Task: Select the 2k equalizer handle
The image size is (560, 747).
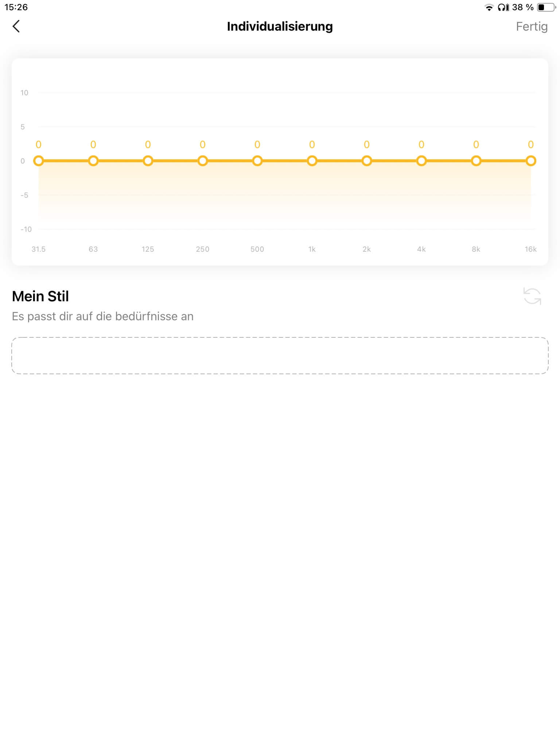Action: [x=367, y=161]
